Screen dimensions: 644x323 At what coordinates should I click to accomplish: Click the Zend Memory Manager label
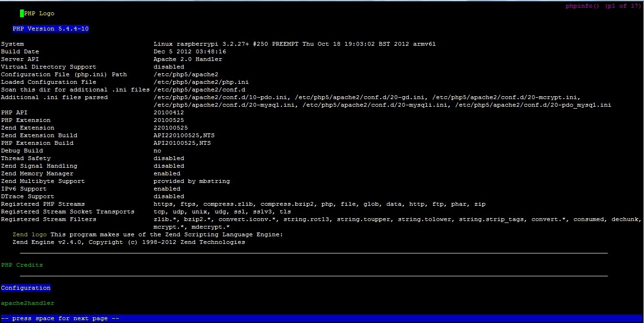coord(37,173)
